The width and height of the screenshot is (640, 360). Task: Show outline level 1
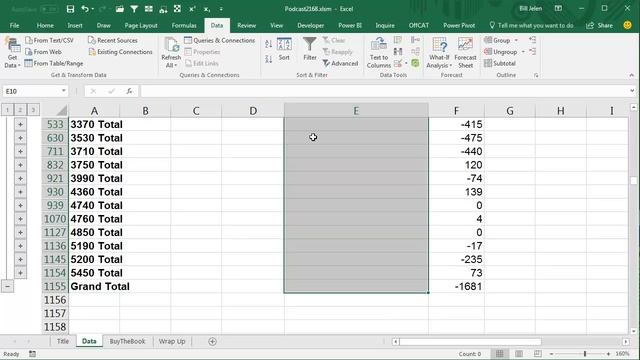[x=7, y=109]
